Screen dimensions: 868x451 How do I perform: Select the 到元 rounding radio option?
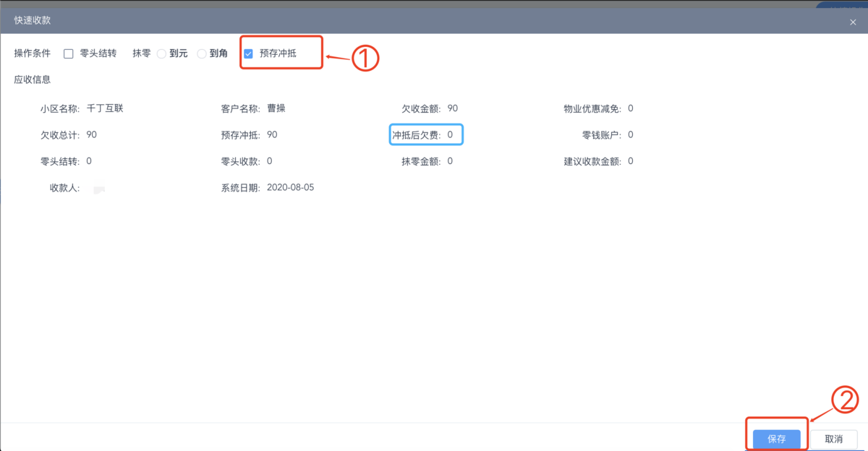click(x=161, y=53)
